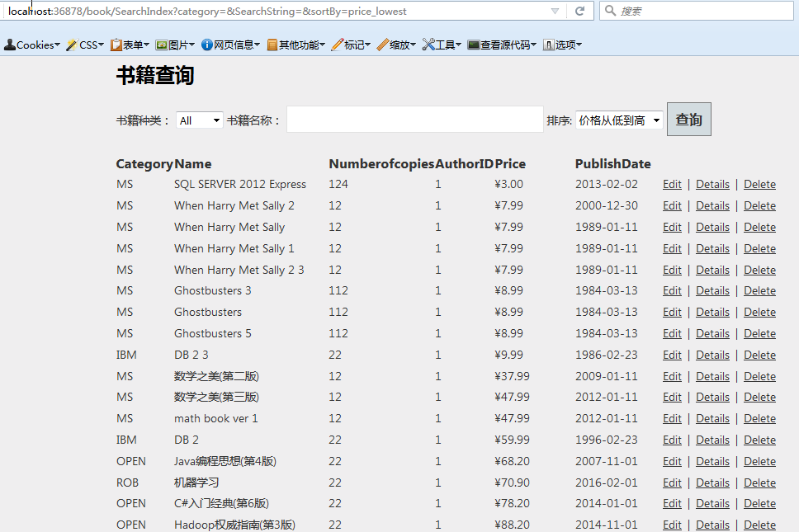Delete the Java编程思想(第4版) row
Screen dimensions: 799x532
click(759, 461)
